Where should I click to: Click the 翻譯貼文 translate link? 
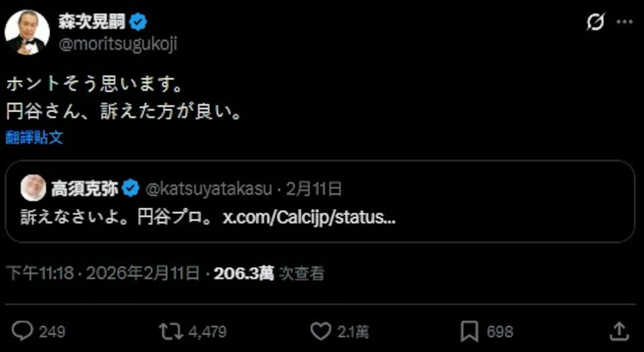[35, 138]
